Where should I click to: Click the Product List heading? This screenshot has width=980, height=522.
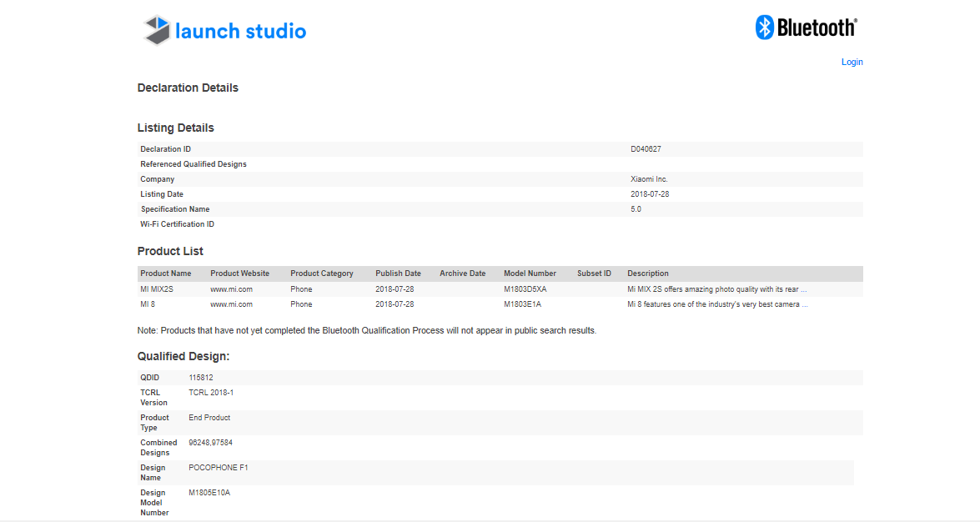click(170, 251)
